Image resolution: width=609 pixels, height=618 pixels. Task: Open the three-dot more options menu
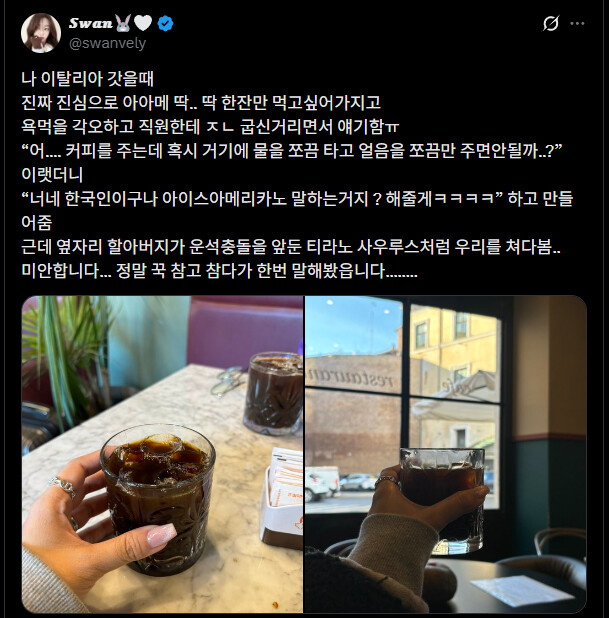[577, 24]
